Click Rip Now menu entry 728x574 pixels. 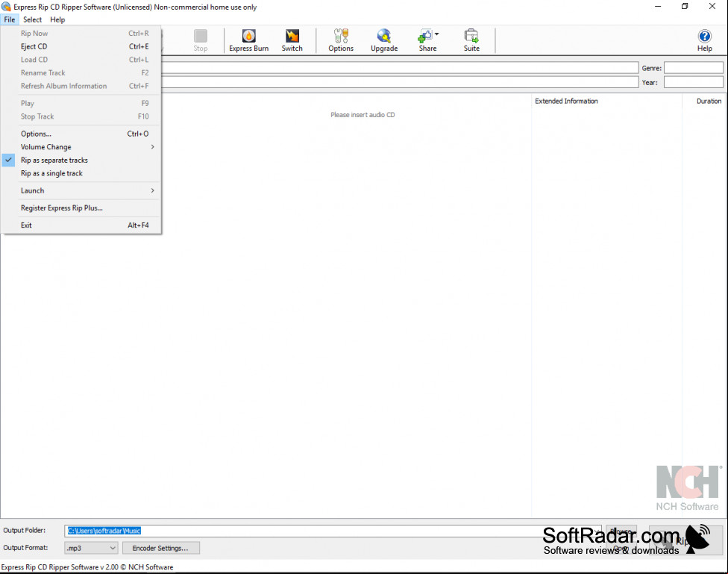[x=81, y=34]
